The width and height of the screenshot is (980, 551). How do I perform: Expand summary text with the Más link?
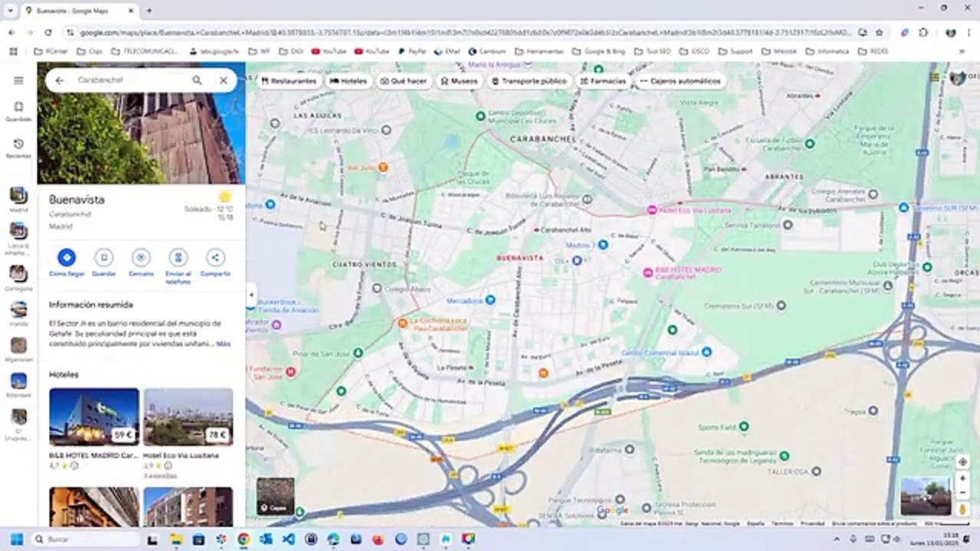[223, 344]
